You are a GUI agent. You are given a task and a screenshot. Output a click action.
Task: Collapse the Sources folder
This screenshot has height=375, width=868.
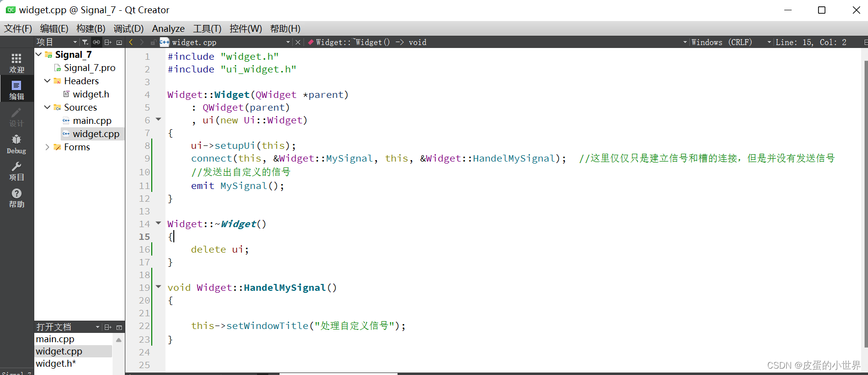[47, 107]
